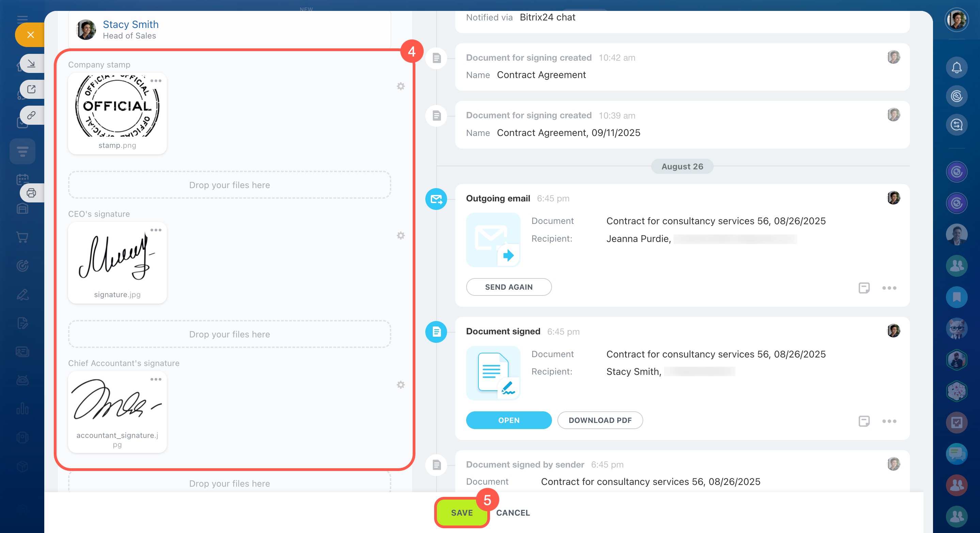Screen dimensions: 980x533
Task: Click 'Stacy Smith,' recipient in Document signed
Action: pos(634,371)
